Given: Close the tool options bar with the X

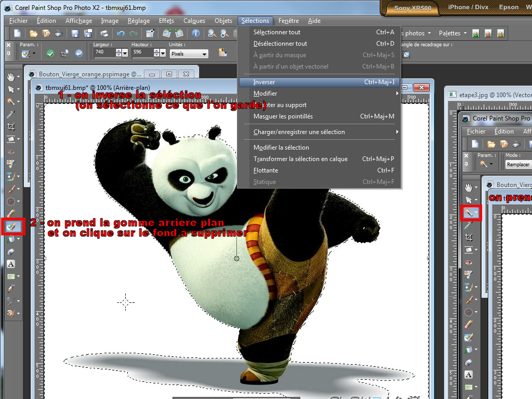Looking at the screenshot, I should 8,45.
